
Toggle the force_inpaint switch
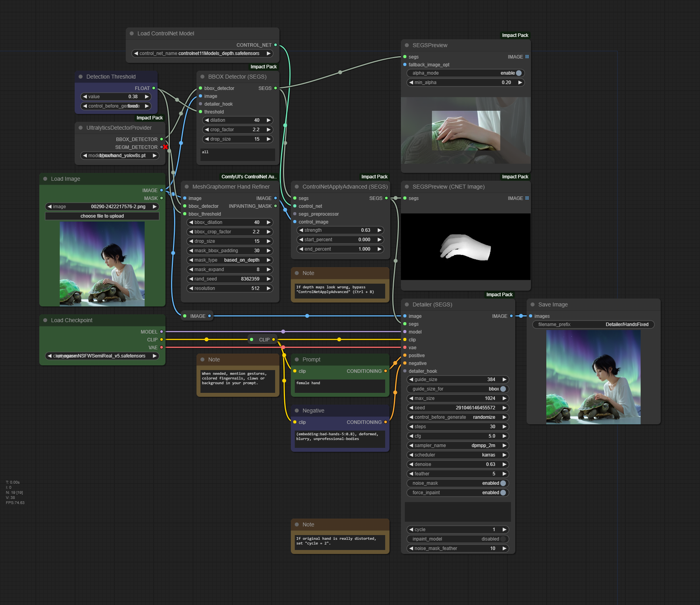[503, 493]
